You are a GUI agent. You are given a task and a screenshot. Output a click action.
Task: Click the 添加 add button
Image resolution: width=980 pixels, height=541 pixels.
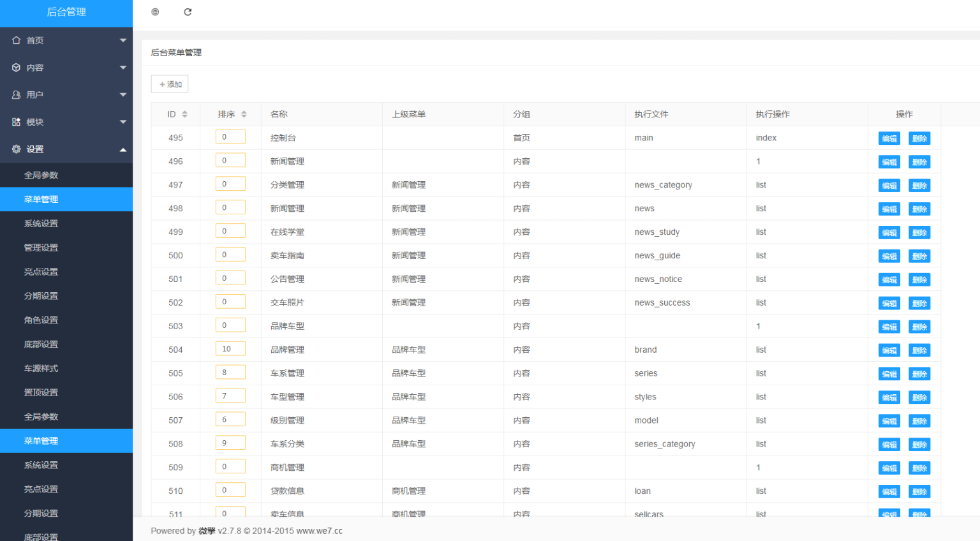click(x=169, y=84)
